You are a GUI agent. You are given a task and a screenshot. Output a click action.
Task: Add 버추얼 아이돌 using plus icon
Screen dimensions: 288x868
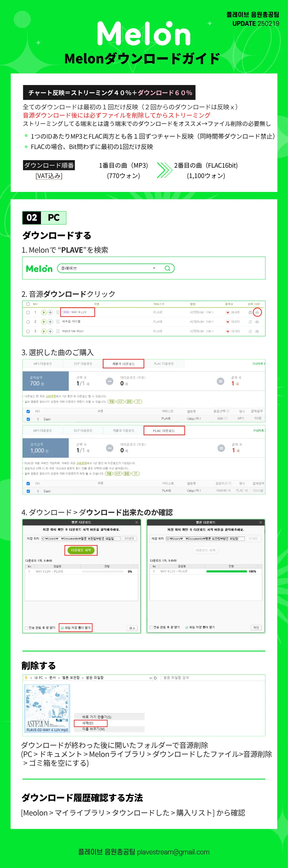coord(50,322)
